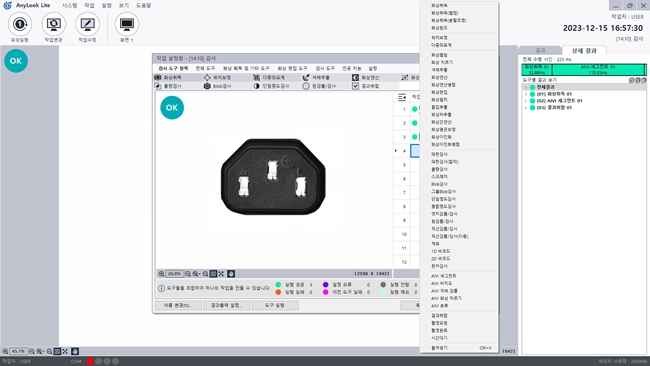Toggle the fit-to-window zoom button in dialog

[x=213, y=274]
